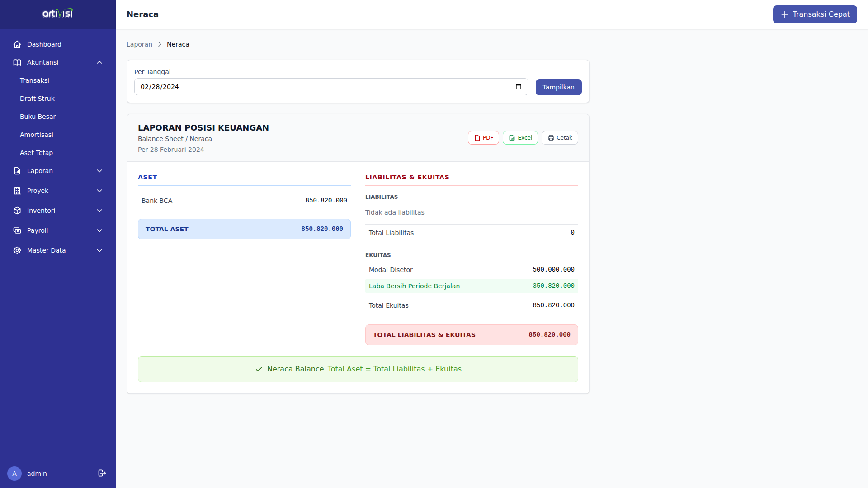
Task: Click the Dashboard home icon
Action: [x=17, y=44]
